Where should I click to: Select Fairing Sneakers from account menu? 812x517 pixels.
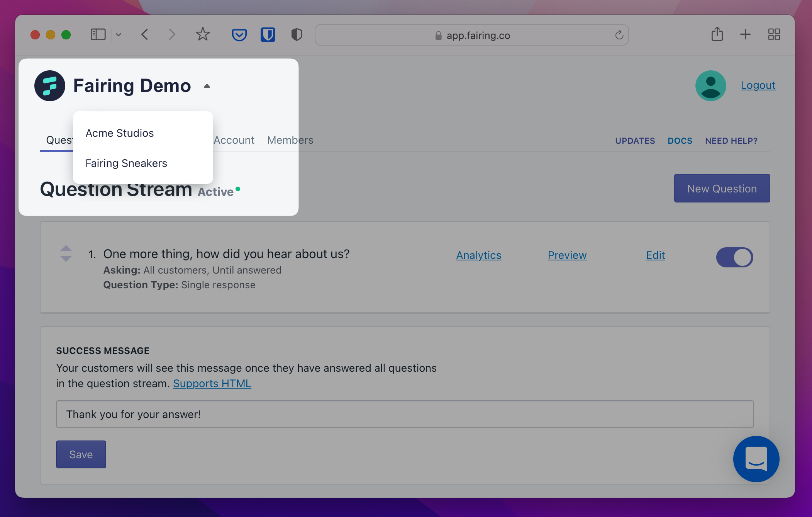(126, 163)
